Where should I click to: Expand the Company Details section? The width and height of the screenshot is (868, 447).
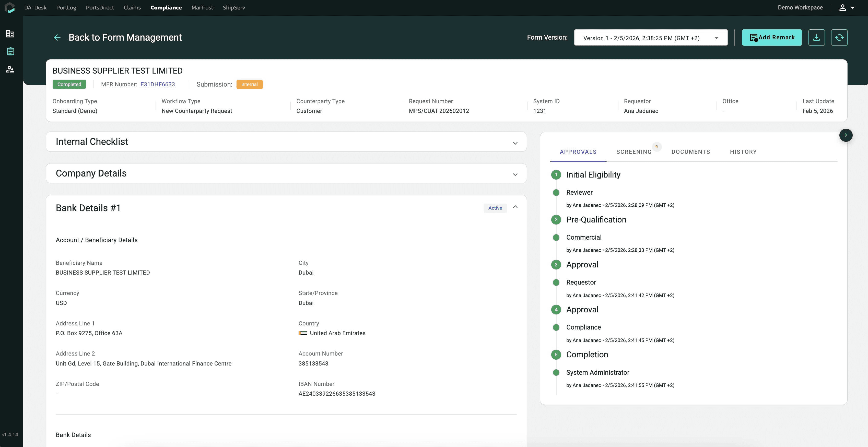click(515, 174)
